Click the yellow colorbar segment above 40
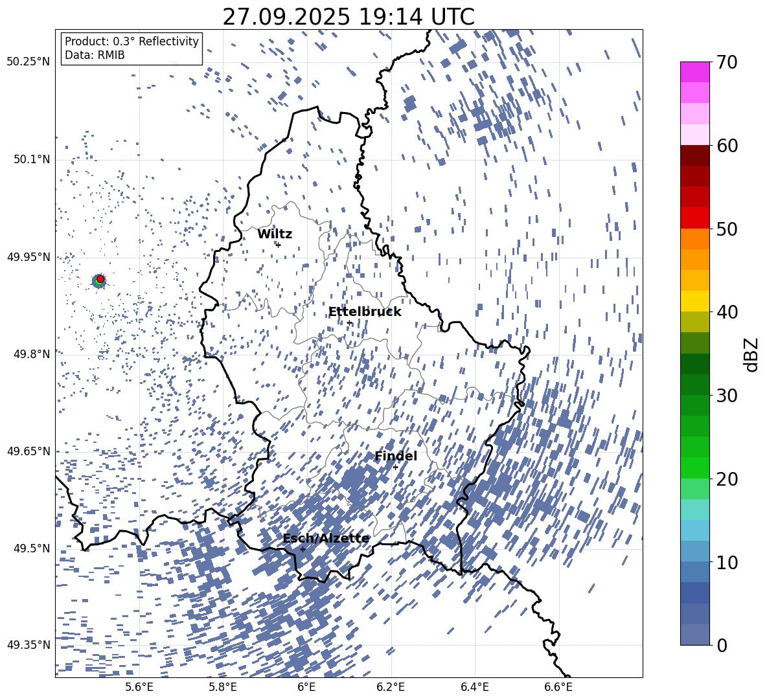This screenshot has width=767, height=700. (x=694, y=301)
